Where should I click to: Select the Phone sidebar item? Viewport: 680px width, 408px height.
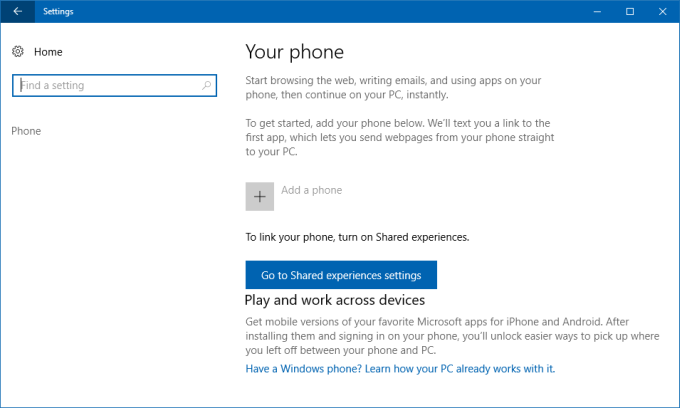pyautogui.click(x=26, y=131)
